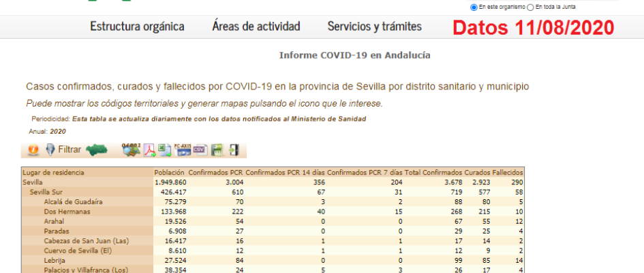
Task: Click the 'Lugar de residencia' column header
Action: point(53,173)
